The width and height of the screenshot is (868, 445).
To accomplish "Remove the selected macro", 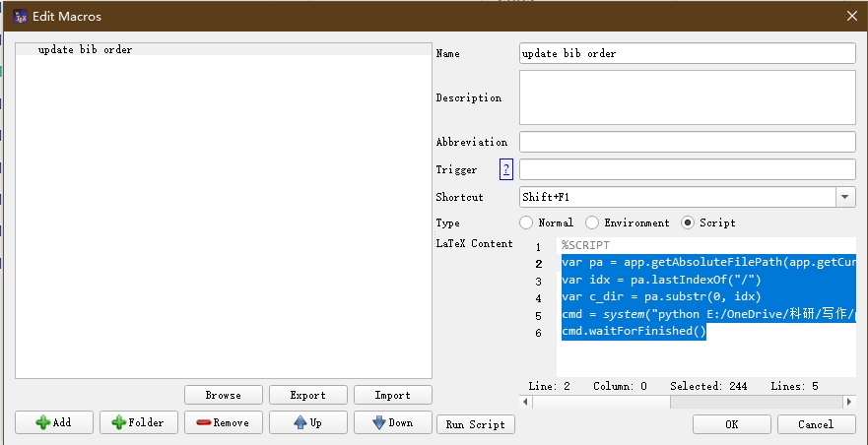I will (223, 422).
